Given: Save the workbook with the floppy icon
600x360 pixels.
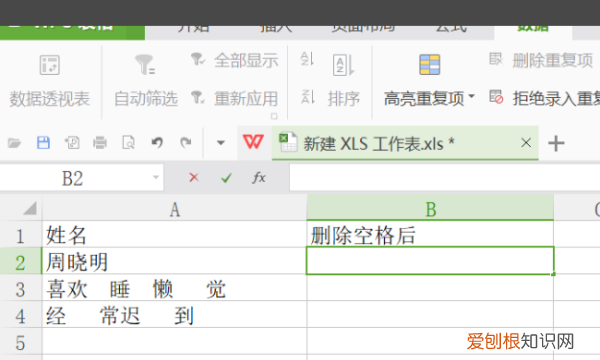Looking at the screenshot, I should click(43, 143).
